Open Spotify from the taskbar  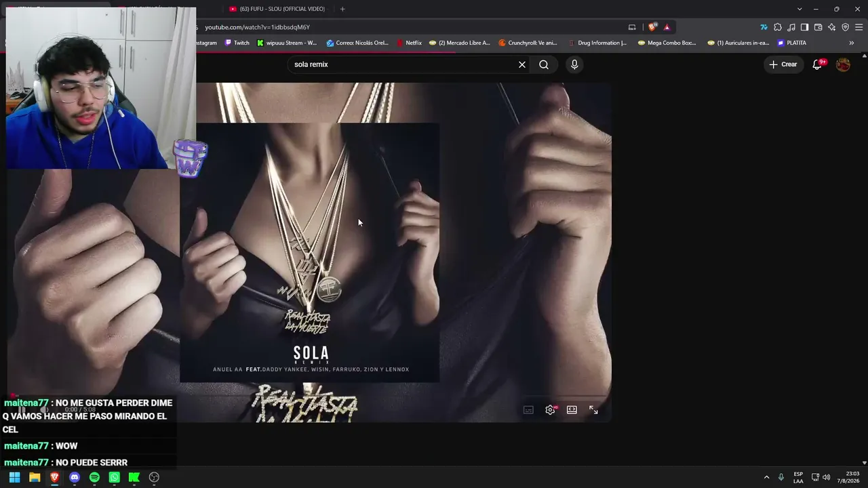94,477
